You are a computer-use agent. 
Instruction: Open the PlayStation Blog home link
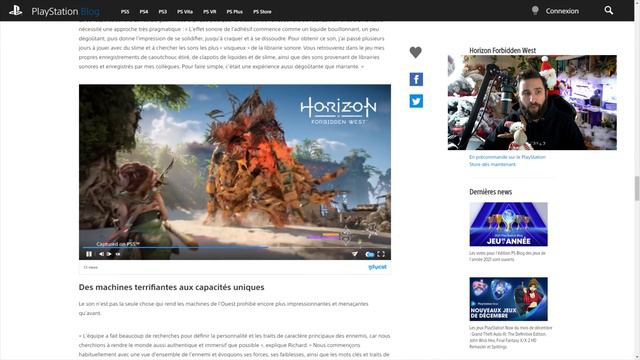[65, 11]
